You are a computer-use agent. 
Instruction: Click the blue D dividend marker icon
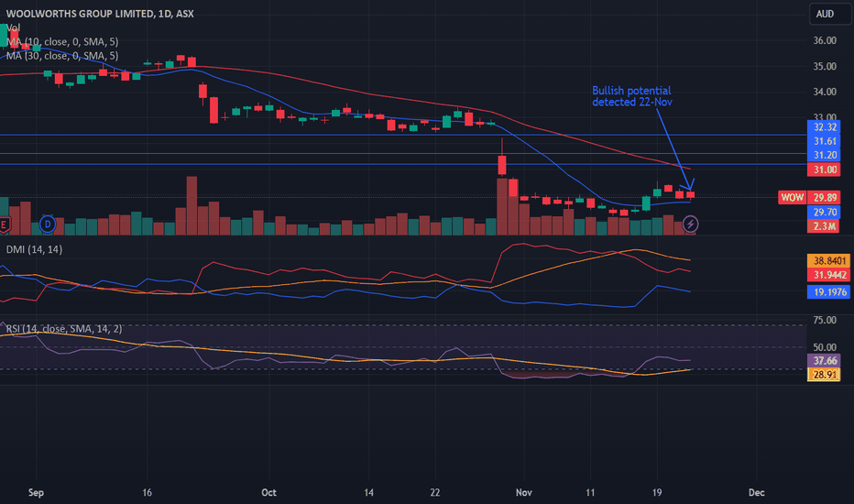pos(48,224)
